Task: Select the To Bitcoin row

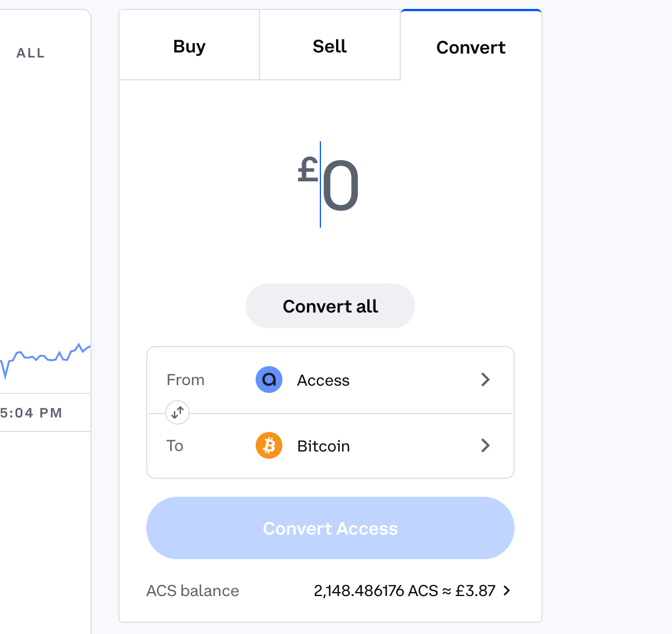Action: (x=330, y=446)
